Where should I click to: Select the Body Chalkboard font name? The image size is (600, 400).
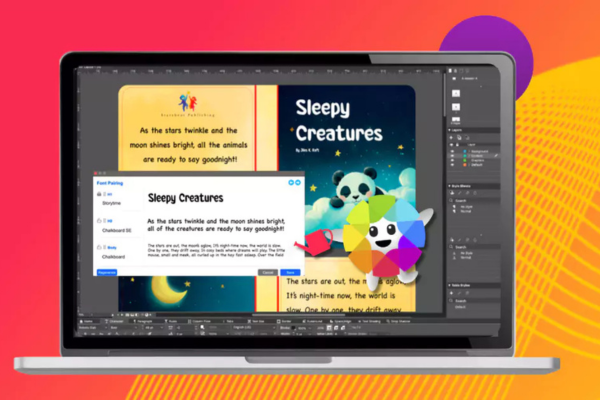(x=113, y=257)
